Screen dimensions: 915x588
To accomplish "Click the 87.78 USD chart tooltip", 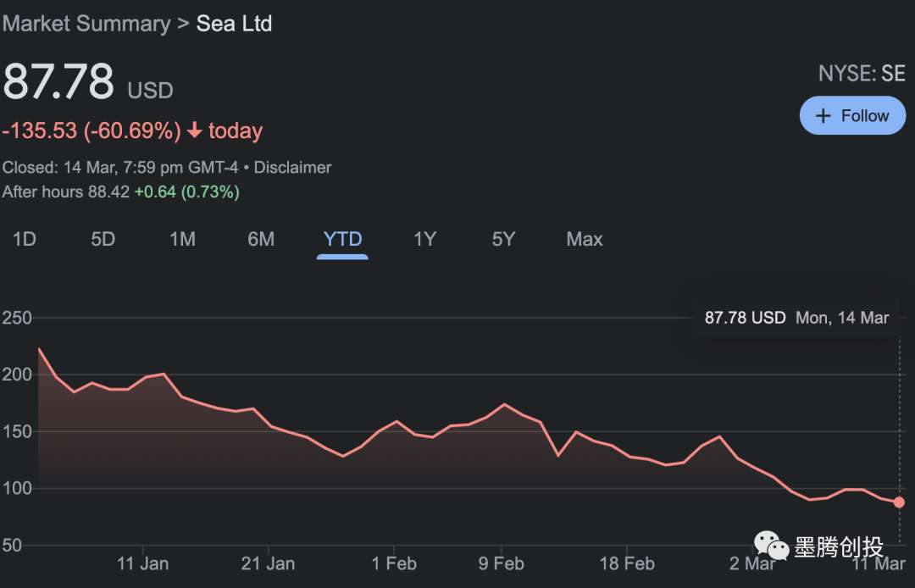I will pyautogui.click(x=796, y=318).
